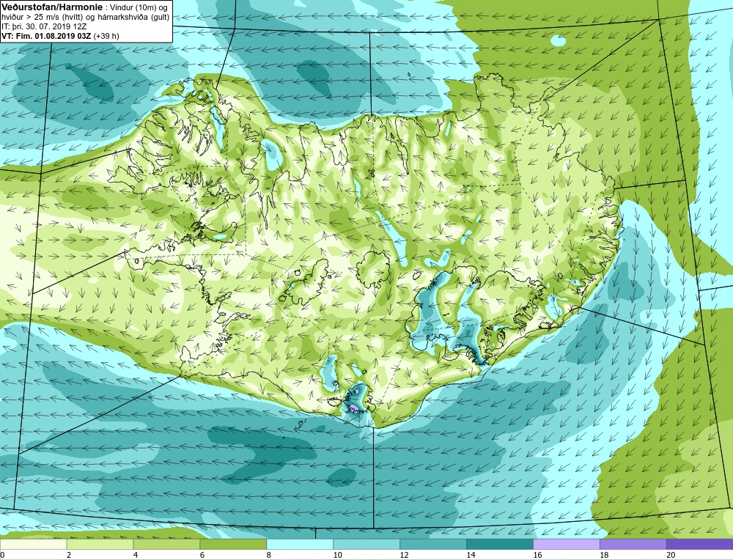Click the 16–18 m/s light purple legend swatch
Screen dimensions: 733x560
[567, 544]
